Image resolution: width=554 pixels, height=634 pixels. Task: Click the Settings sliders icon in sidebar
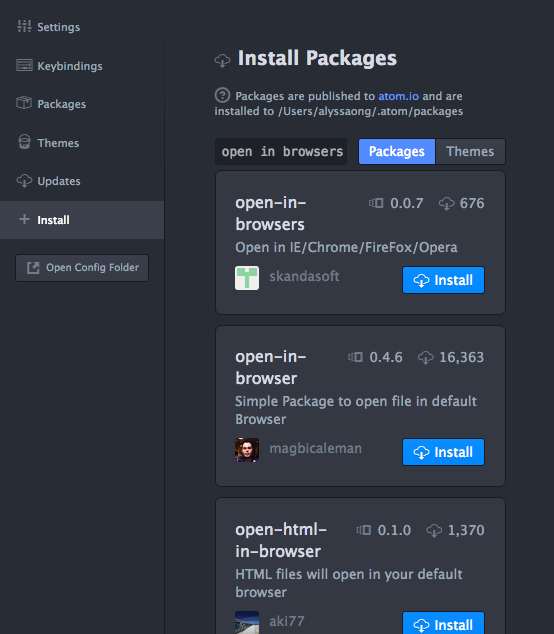[x=24, y=26]
